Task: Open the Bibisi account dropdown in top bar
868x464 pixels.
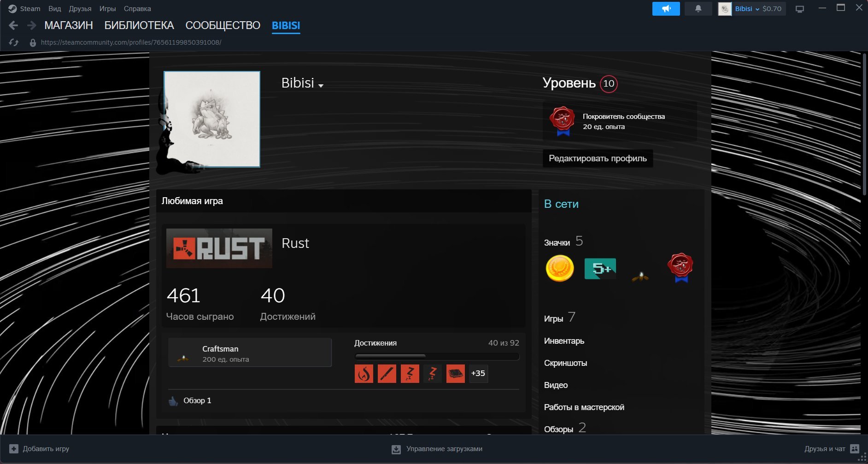Action: pos(747,9)
